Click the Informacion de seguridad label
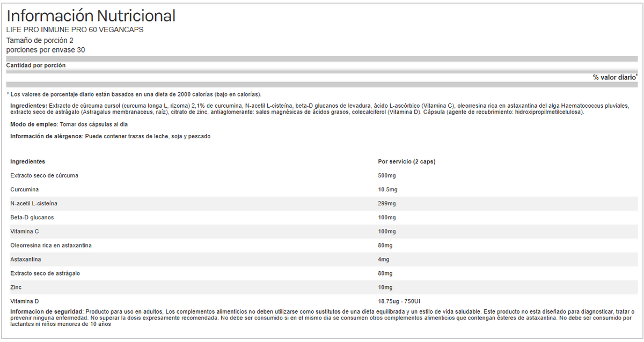The image size is (644, 342). [47, 311]
